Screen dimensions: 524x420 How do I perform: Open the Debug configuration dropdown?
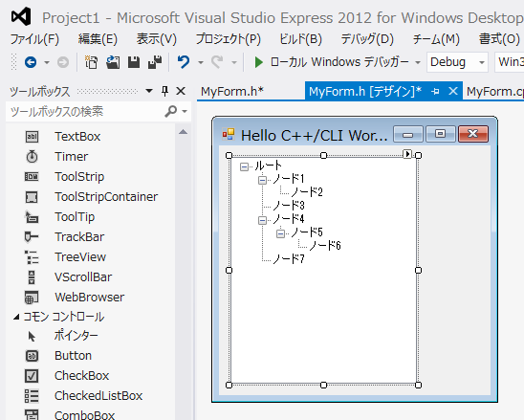(x=482, y=62)
